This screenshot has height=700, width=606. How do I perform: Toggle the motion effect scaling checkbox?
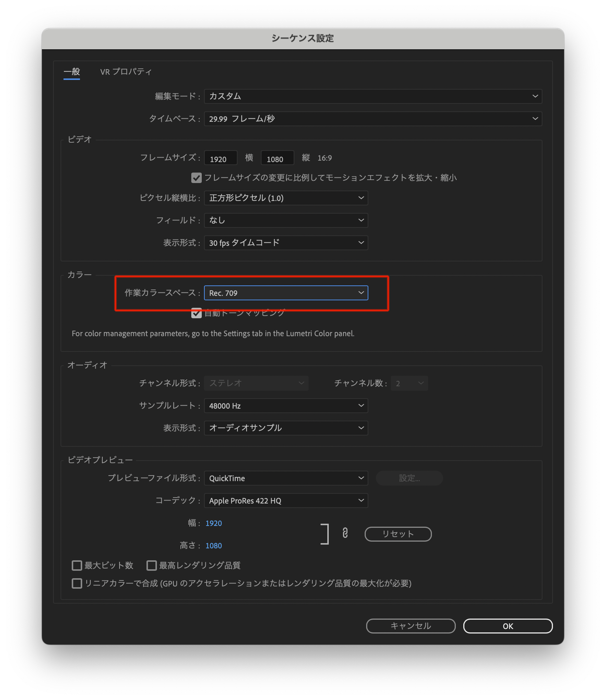pos(197,178)
